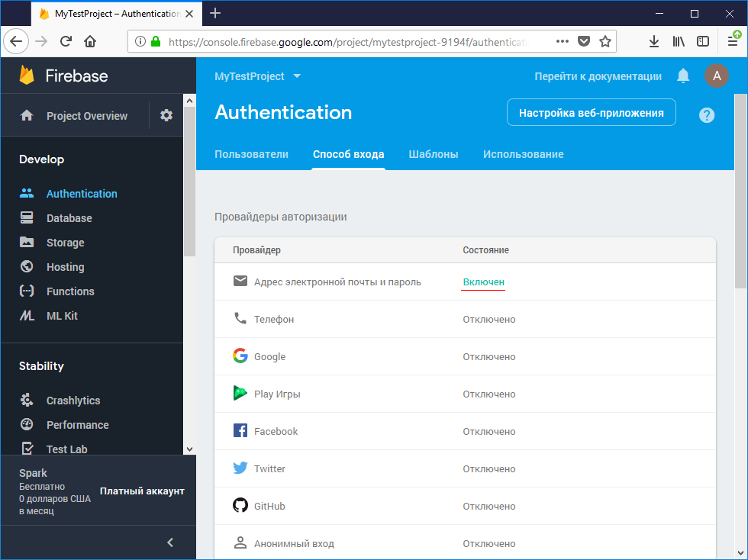This screenshot has width=748, height=560.
Task: Click the user account avatar
Action: coord(716,76)
